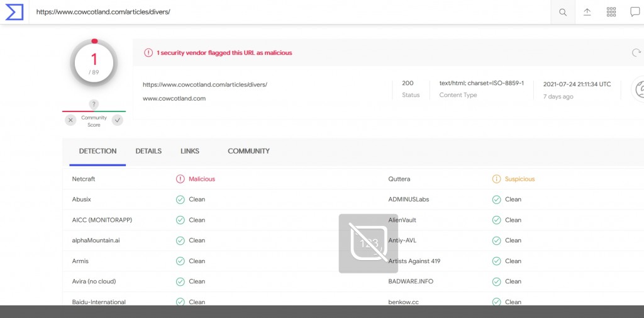Click the benkow.cc clean check icon
The height and width of the screenshot is (318, 644).
tap(497, 302)
